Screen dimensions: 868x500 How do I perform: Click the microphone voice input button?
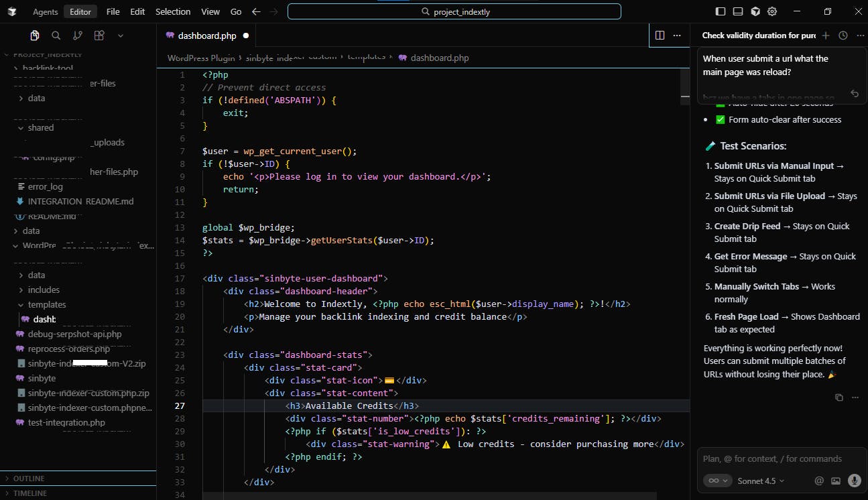(854, 481)
